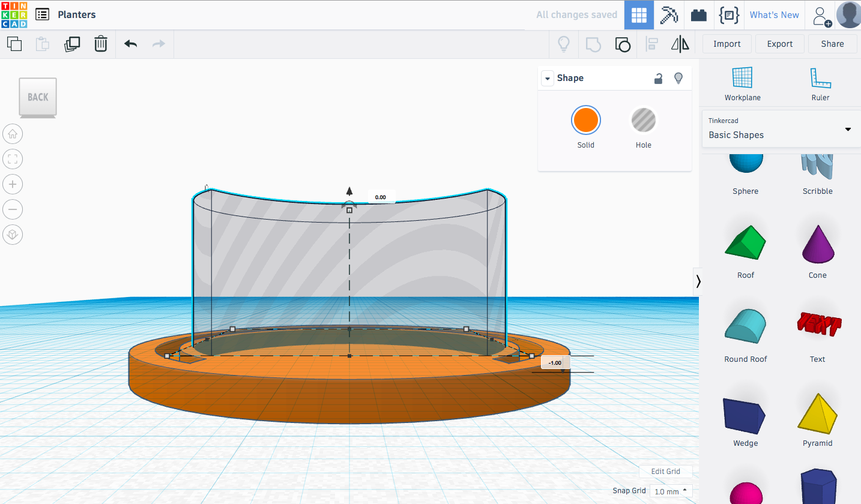Click the Ungroup shapes icon
The height and width of the screenshot is (504, 861).
pyautogui.click(x=623, y=44)
